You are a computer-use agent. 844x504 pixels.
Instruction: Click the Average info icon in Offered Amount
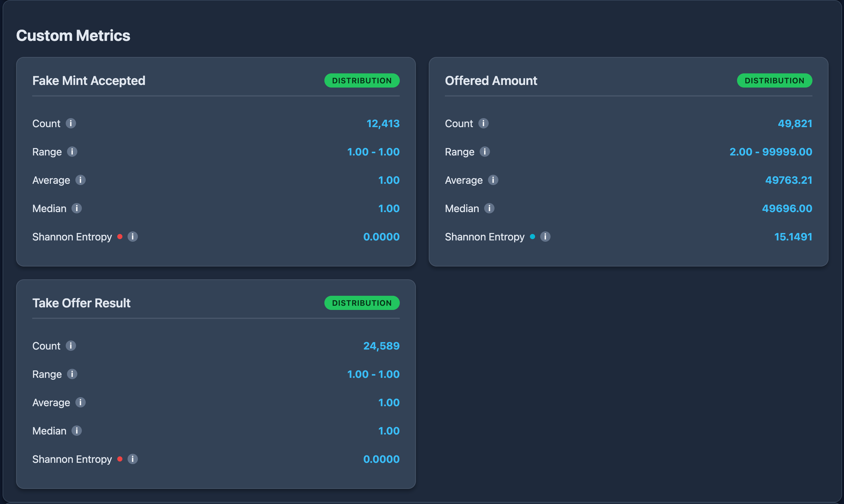tap(493, 180)
